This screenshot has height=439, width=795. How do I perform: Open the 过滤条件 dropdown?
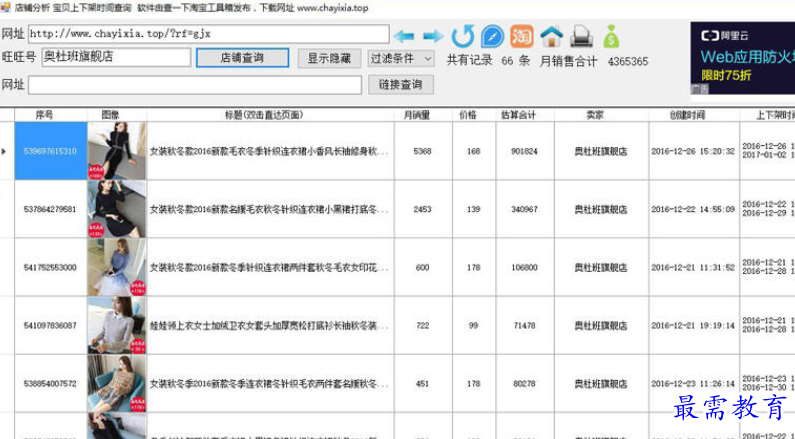[401, 58]
